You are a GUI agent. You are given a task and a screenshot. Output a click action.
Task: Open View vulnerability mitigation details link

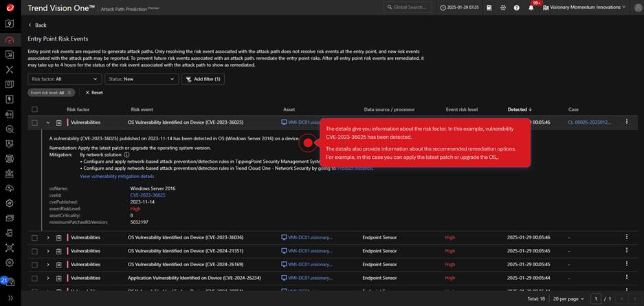[x=117, y=176]
